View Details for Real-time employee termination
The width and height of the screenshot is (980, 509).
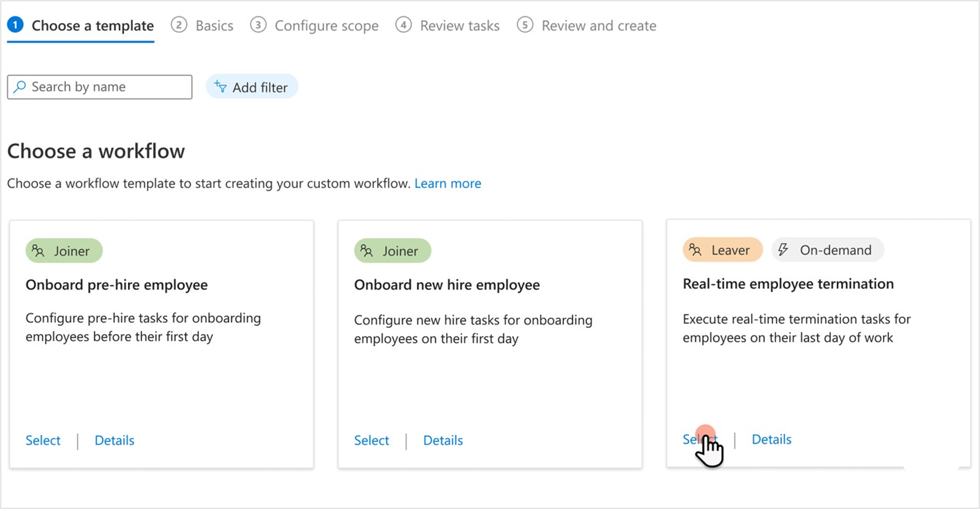(x=772, y=439)
